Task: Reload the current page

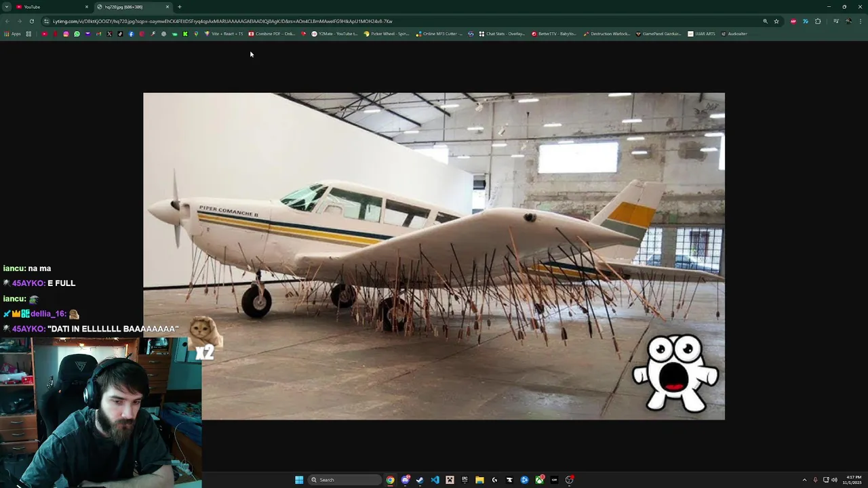Action: (31, 21)
